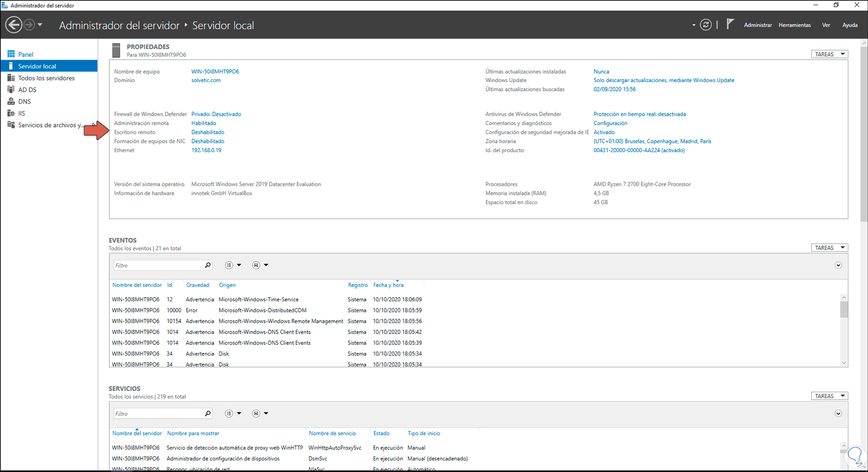
Task: Click the back navigation arrow
Action: pyautogui.click(x=14, y=25)
